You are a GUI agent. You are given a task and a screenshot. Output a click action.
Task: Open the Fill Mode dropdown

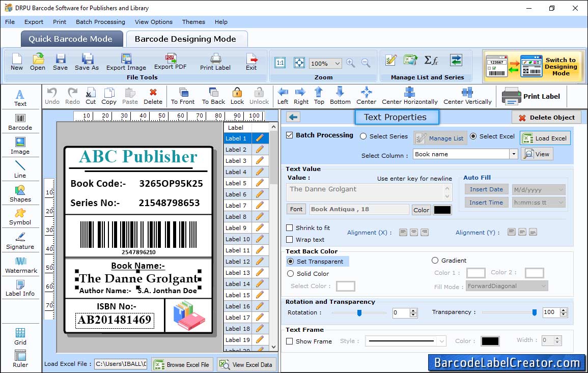point(543,286)
